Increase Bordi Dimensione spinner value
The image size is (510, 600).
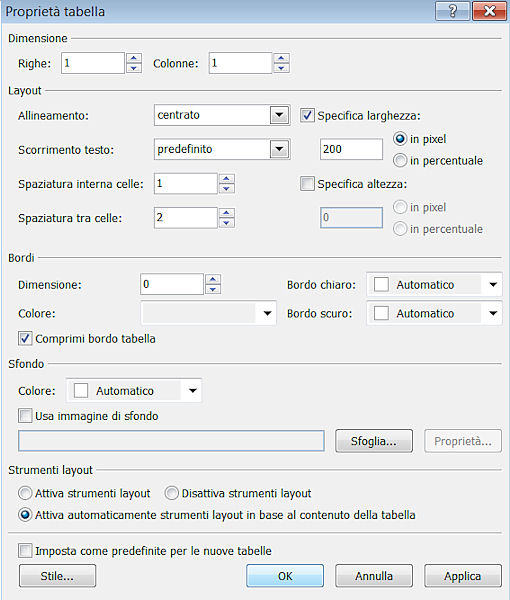(x=213, y=279)
